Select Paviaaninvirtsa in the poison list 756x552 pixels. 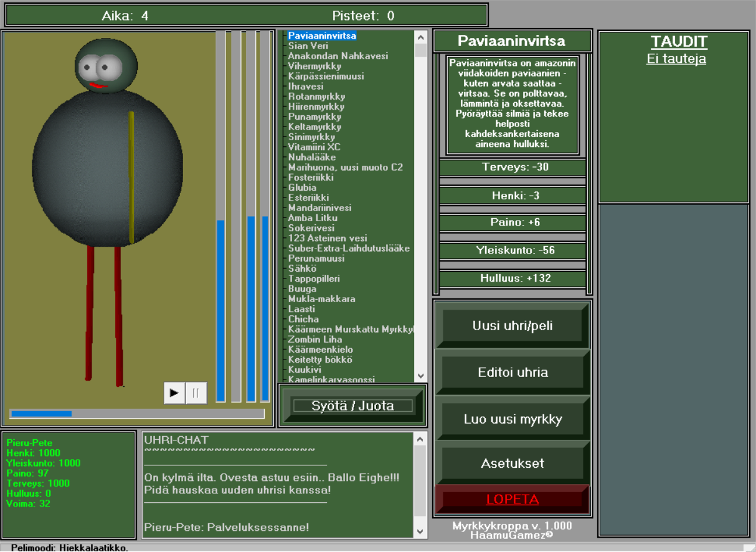pyautogui.click(x=322, y=36)
